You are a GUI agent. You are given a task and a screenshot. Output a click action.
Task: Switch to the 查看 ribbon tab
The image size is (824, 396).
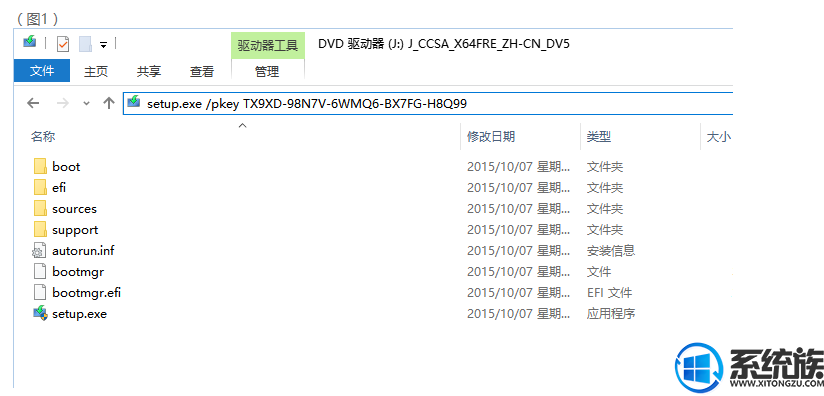202,71
